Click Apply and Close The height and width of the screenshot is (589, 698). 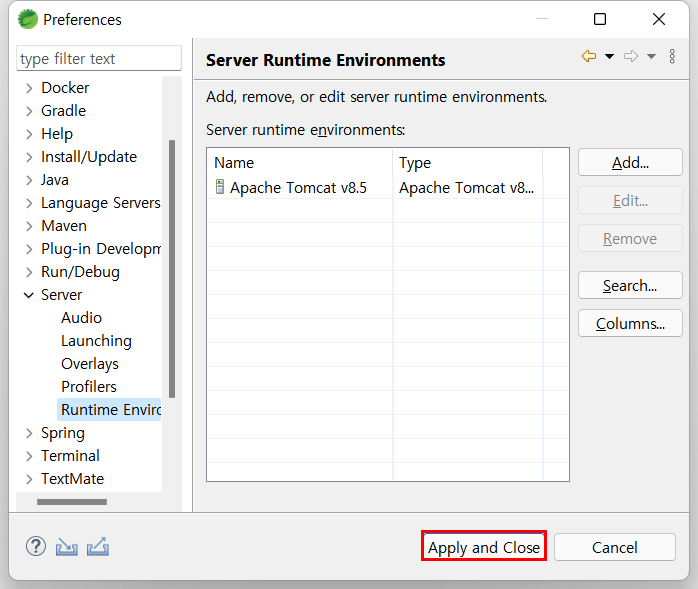tap(484, 547)
